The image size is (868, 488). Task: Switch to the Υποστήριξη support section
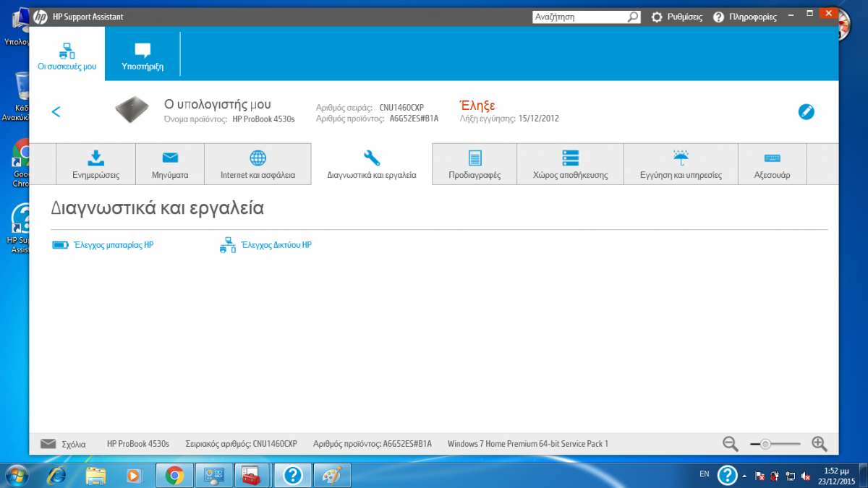[x=142, y=54]
